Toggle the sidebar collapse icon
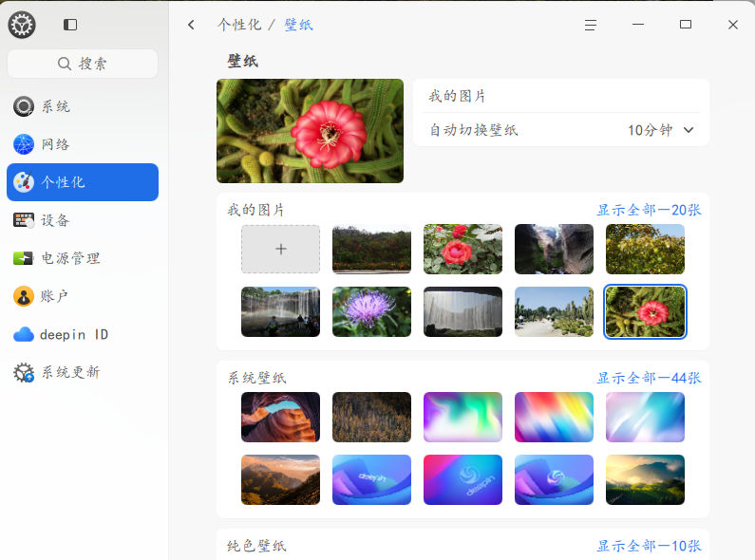Viewport: 755px width, 560px height. [x=70, y=25]
